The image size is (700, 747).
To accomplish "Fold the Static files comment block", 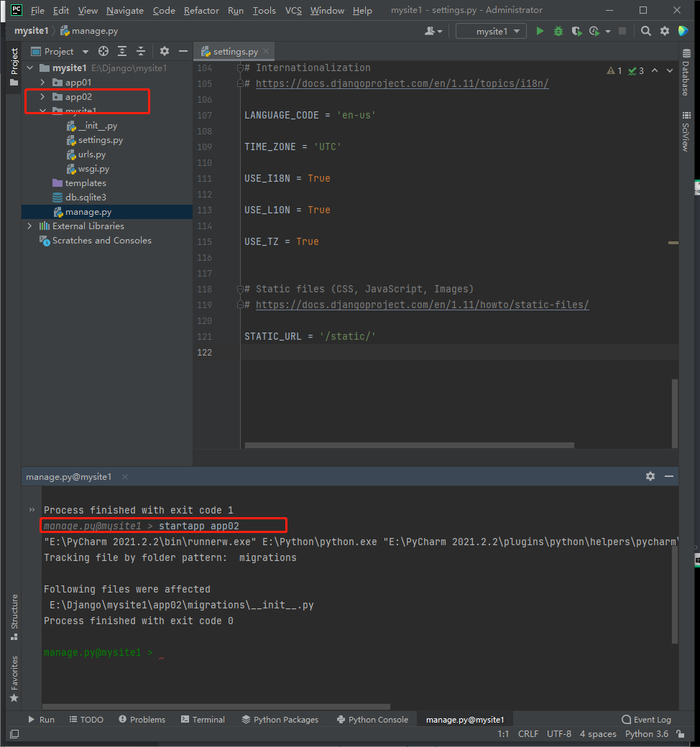I will click(240, 289).
